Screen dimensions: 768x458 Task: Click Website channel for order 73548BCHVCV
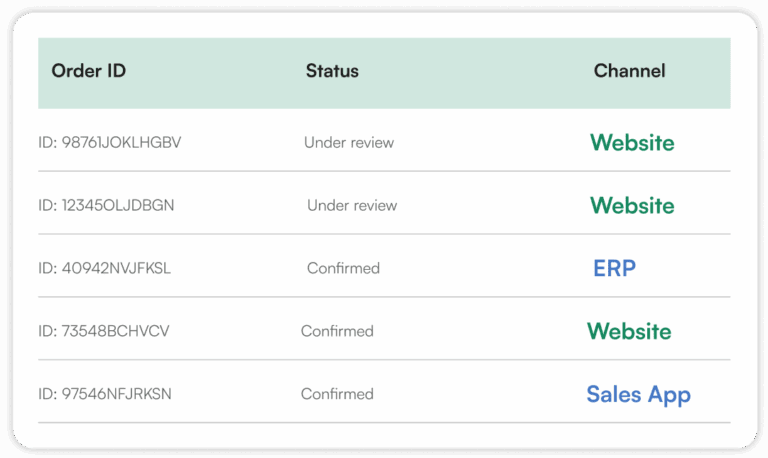[629, 331]
